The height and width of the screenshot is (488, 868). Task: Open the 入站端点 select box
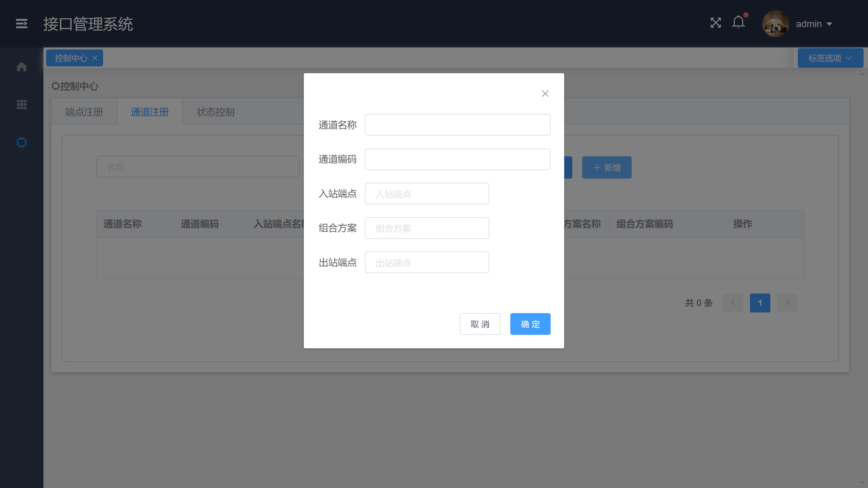(x=427, y=194)
